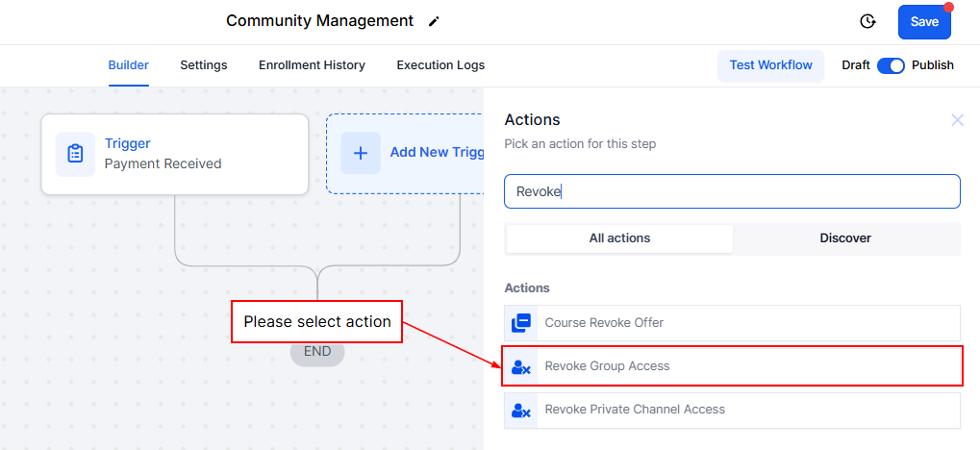Switch to the Discover tab
Viewport: 980px width, 450px height.
(845, 238)
